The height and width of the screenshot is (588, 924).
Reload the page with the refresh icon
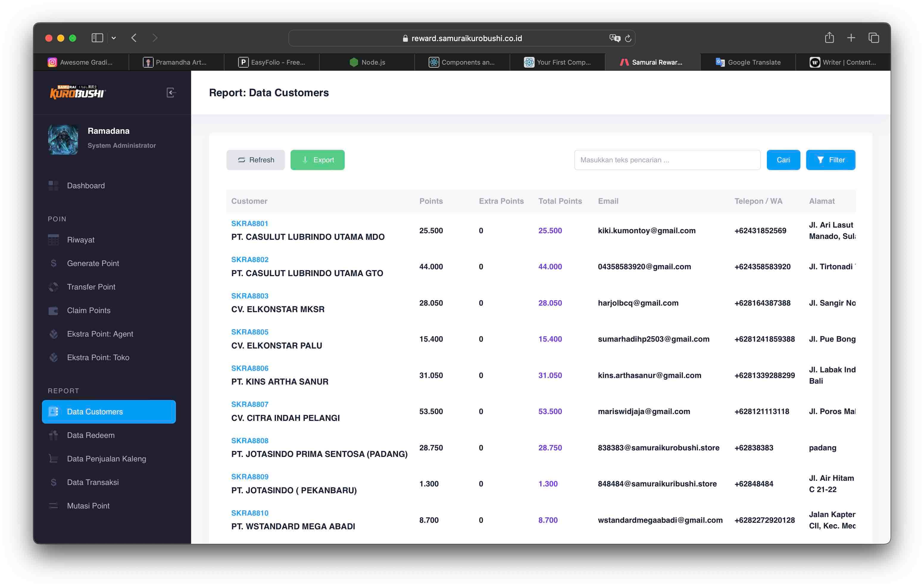(628, 38)
